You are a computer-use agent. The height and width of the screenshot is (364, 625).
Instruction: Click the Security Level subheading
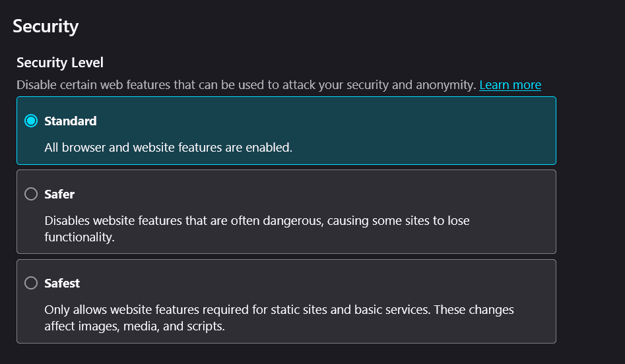pyautogui.click(x=60, y=63)
